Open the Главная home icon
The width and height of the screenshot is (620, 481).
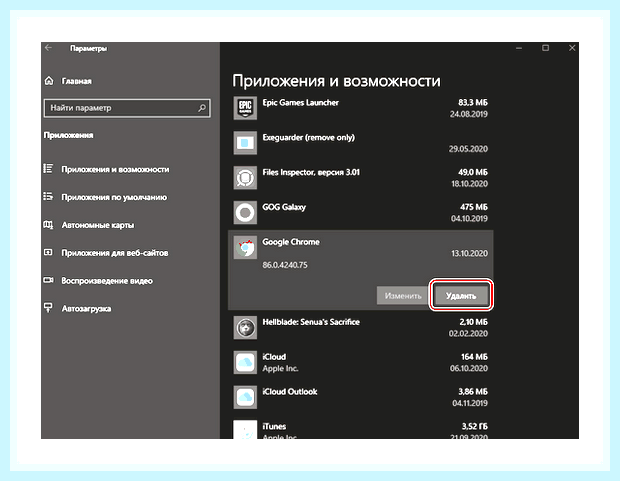pyautogui.click(x=49, y=81)
